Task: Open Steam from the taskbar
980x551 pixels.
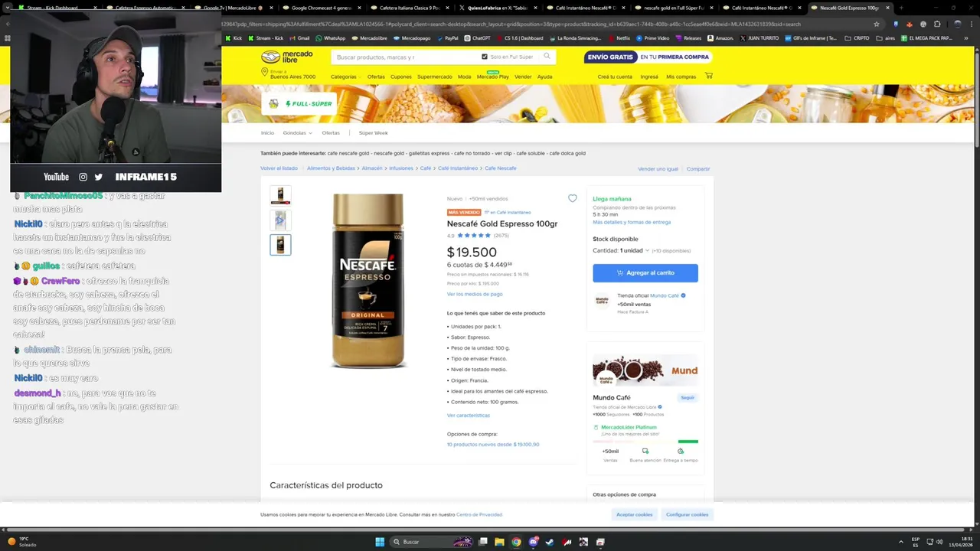Action: click(550, 542)
